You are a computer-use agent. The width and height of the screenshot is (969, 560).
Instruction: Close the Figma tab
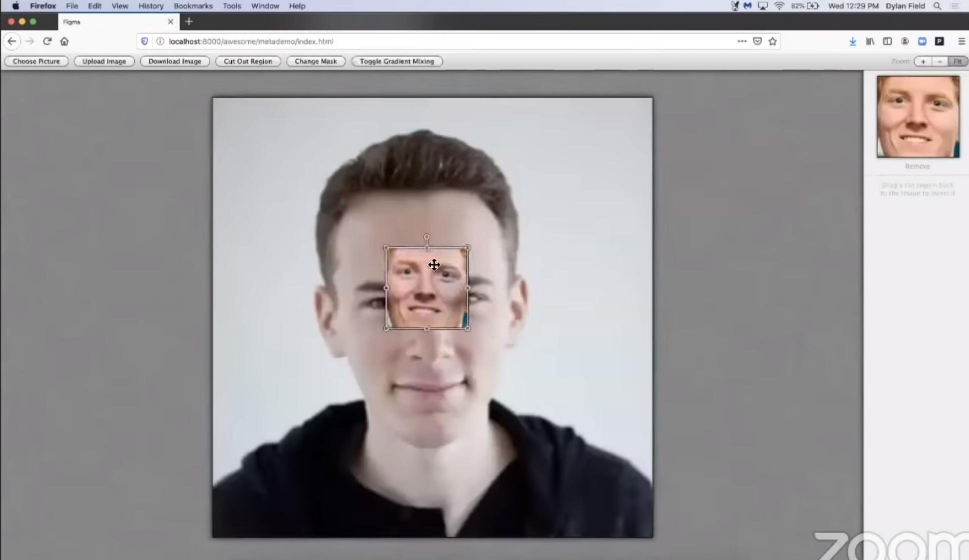(x=170, y=21)
